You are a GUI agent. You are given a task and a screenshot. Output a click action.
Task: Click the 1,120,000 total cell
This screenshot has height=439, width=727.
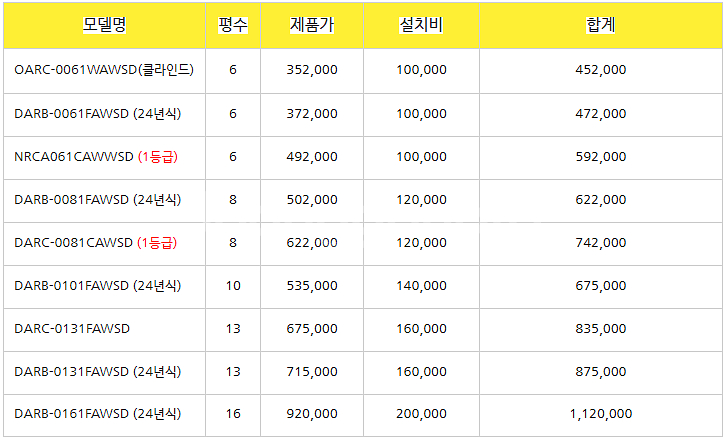coord(600,414)
